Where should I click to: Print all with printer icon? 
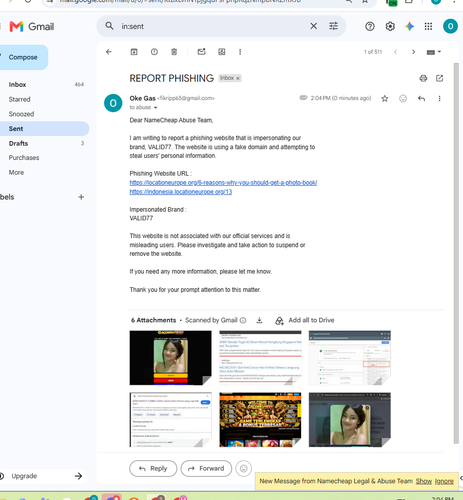pyautogui.click(x=423, y=78)
